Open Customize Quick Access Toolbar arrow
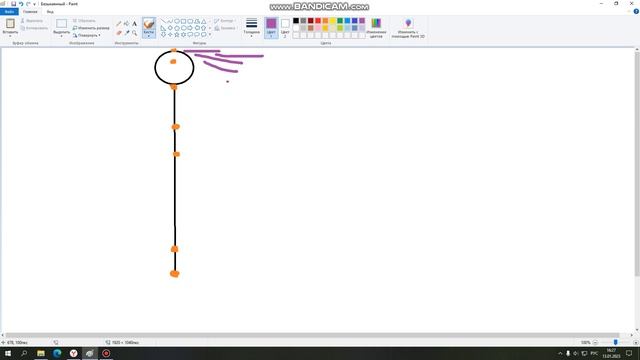This screenshot has height=360, width=640. click(x=34, y=4)
